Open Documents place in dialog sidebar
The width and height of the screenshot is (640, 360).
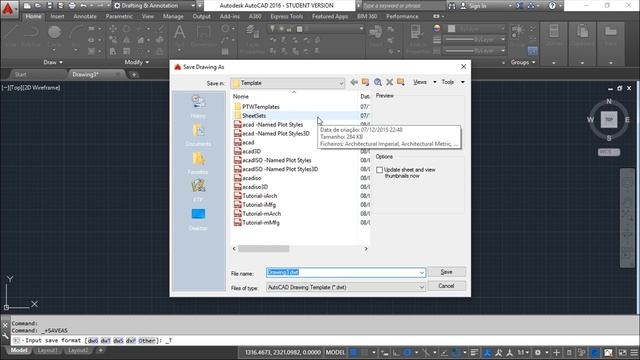tap(198, 135)
